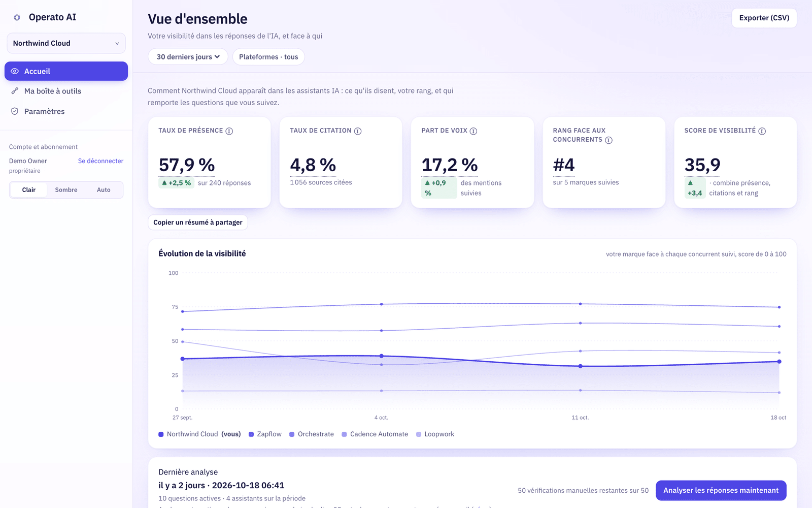Click the 50 vérifications manuelles restantes text
Image resolution: width=812 pixels, height=508 pixels.
click(583, 491)
